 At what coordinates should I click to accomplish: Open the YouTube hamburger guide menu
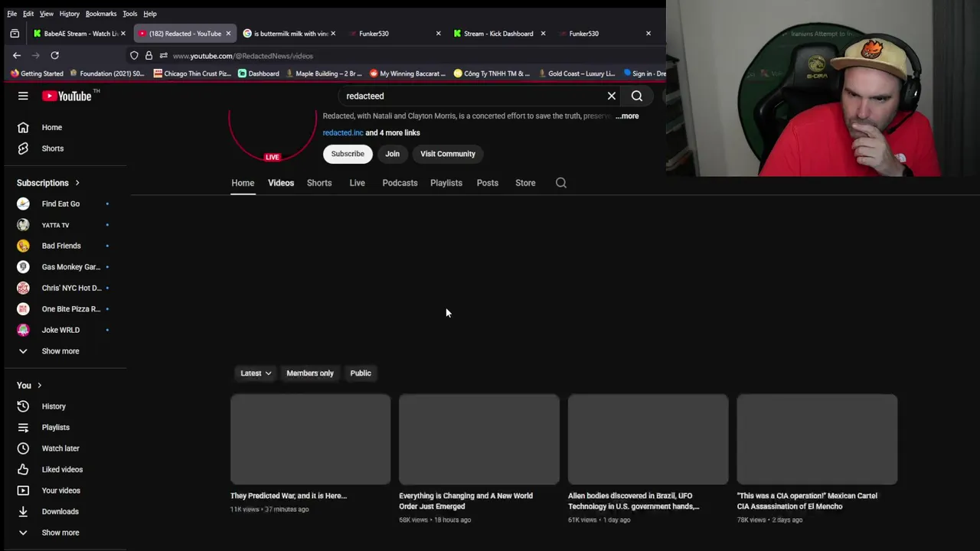point(23,96)
